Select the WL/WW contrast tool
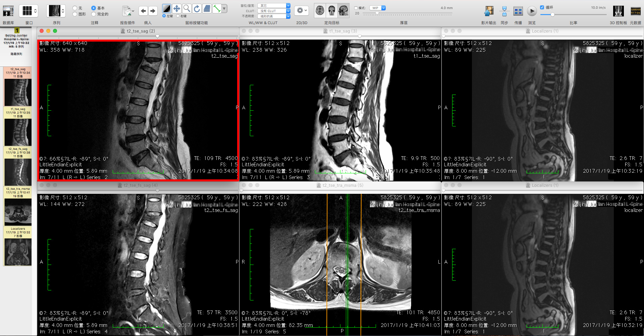Image resolution: width=644 pixels, height=336 pixels. [167, 9]
